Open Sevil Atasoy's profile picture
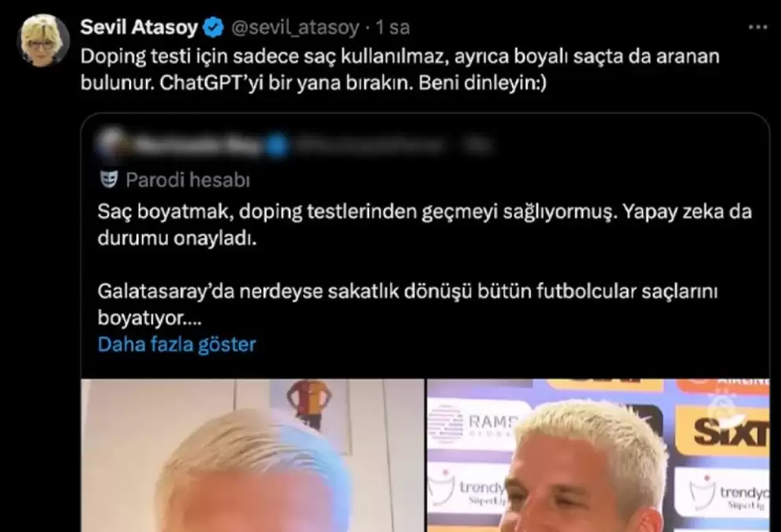This screenshot has height=532, width=781. point(43,41)
